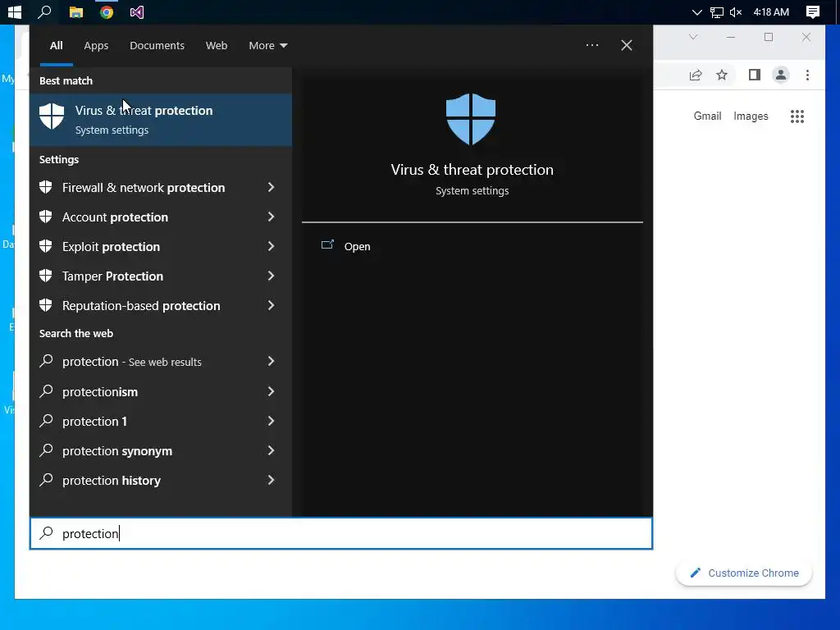840x630 pixels.
Task: Open File Explorer from the taskbar
Action: (76, 12)
